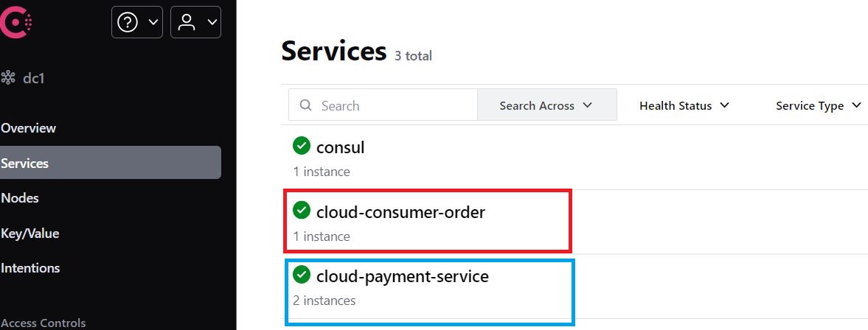
Task: Open the Service Type filter dropdown
Action: pyautogui.click(x=818, y=105)
